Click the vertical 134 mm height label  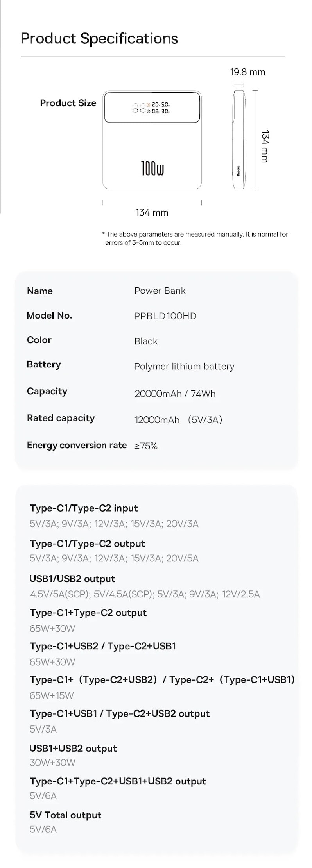265,146
